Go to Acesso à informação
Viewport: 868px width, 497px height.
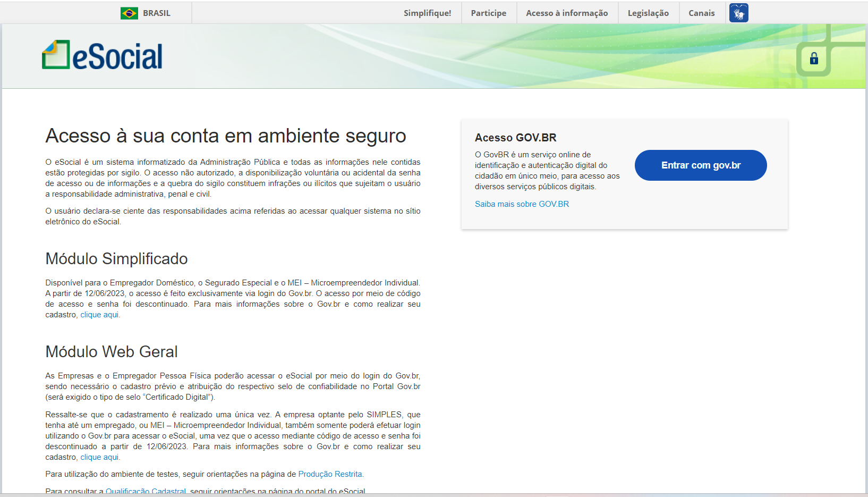click(567, 13)
